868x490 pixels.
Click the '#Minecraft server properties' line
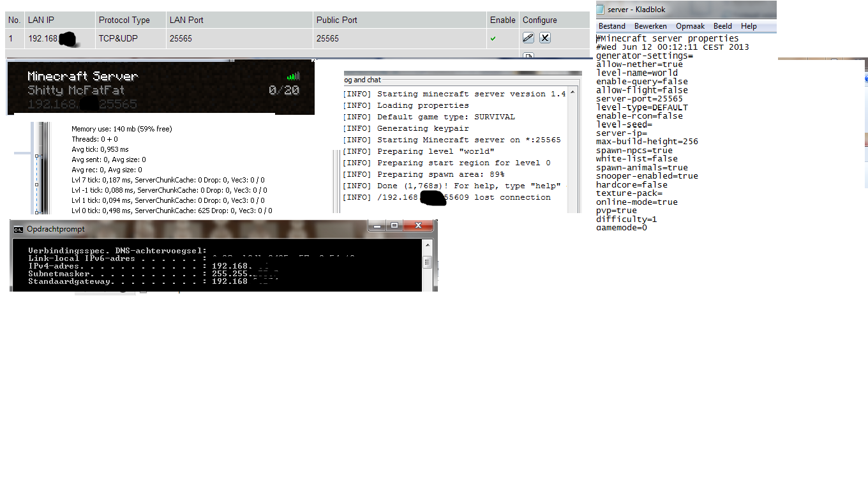point(668,38)
